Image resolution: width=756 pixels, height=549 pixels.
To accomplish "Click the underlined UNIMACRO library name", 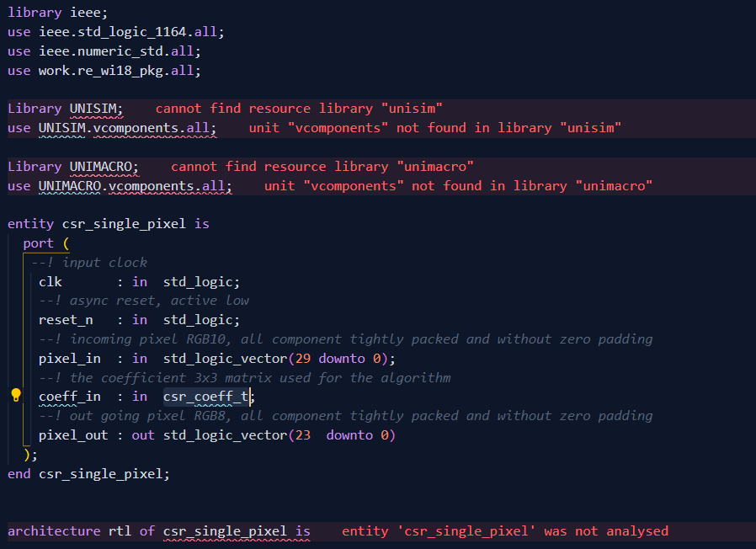I will pyautogui.click(x=99, y=166).
